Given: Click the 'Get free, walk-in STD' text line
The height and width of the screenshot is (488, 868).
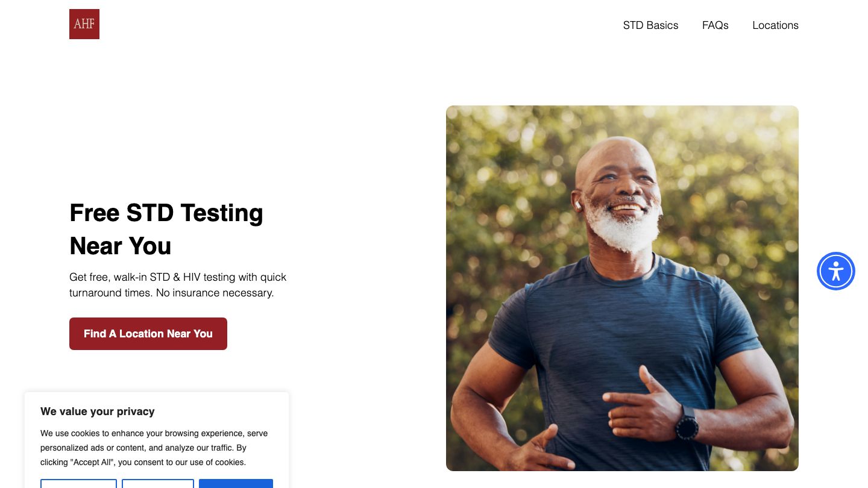Looking at the screenshot, I should pos(178,277).
